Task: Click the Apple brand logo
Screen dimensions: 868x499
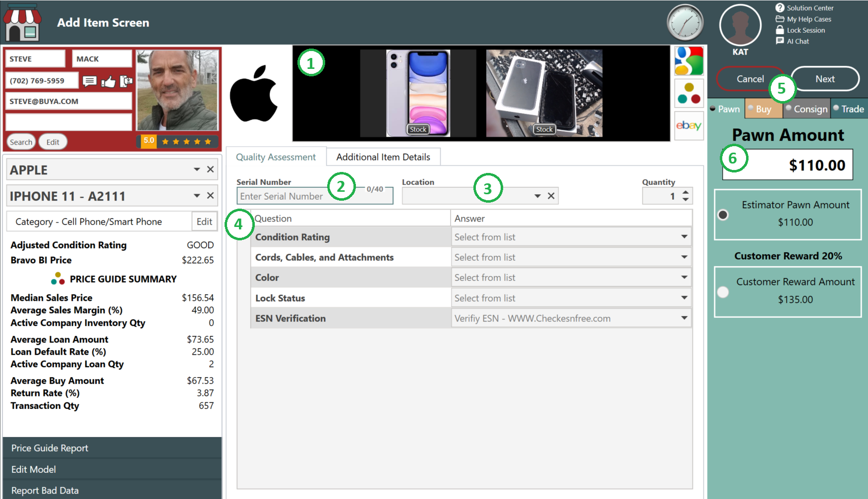Action: [254, 94]
